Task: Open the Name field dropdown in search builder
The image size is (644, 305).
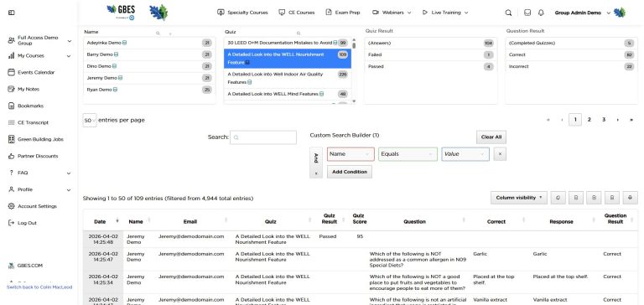Action: click(351, 154)
